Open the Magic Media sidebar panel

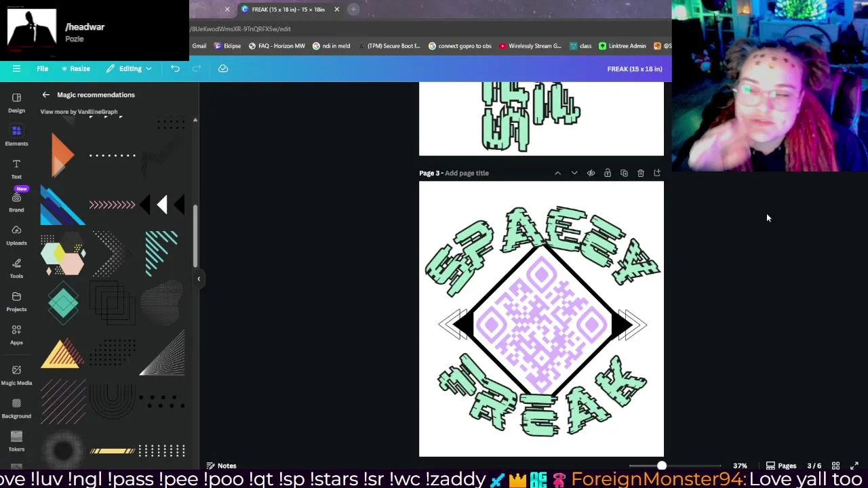[16, 375]
